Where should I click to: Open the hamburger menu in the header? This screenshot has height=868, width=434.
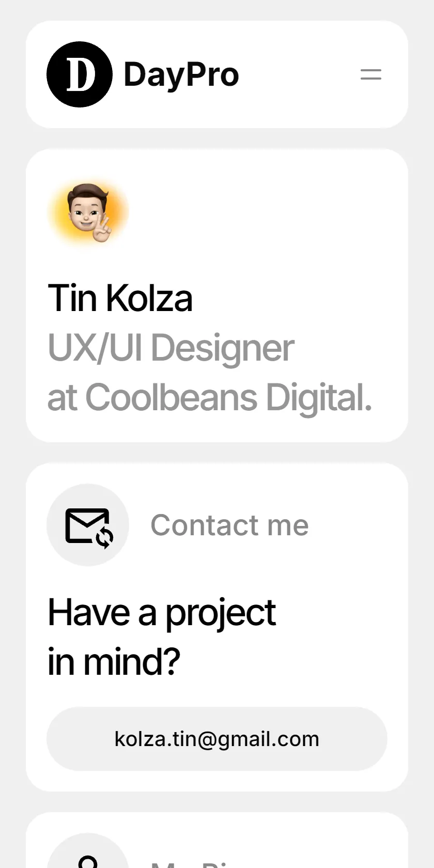tap(371, 74)
